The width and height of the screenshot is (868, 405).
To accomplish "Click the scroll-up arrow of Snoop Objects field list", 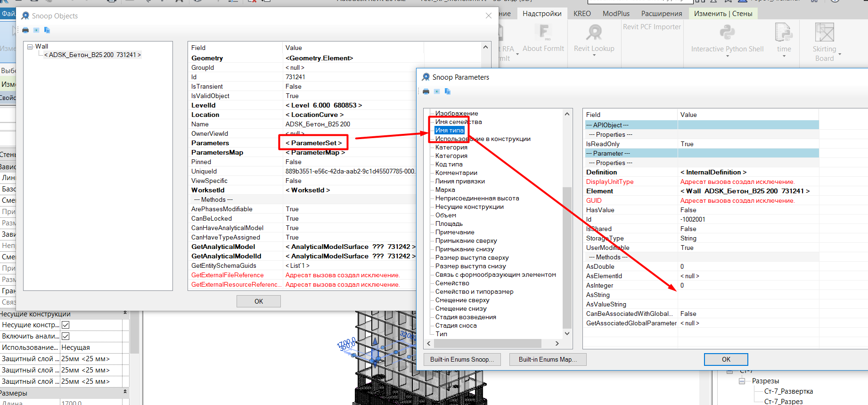I will (485, 47).
